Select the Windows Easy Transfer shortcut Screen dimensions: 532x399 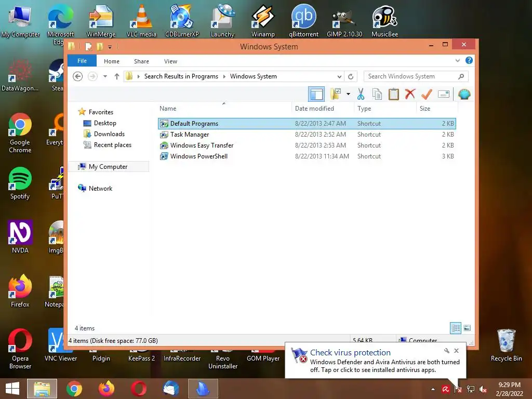pyautogui.click(x=307, y=145)
